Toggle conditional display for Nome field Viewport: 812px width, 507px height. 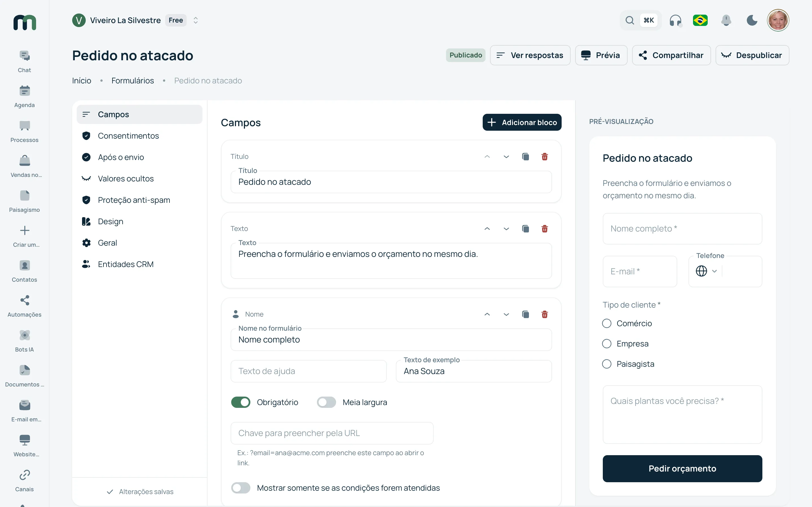[240, 488]
